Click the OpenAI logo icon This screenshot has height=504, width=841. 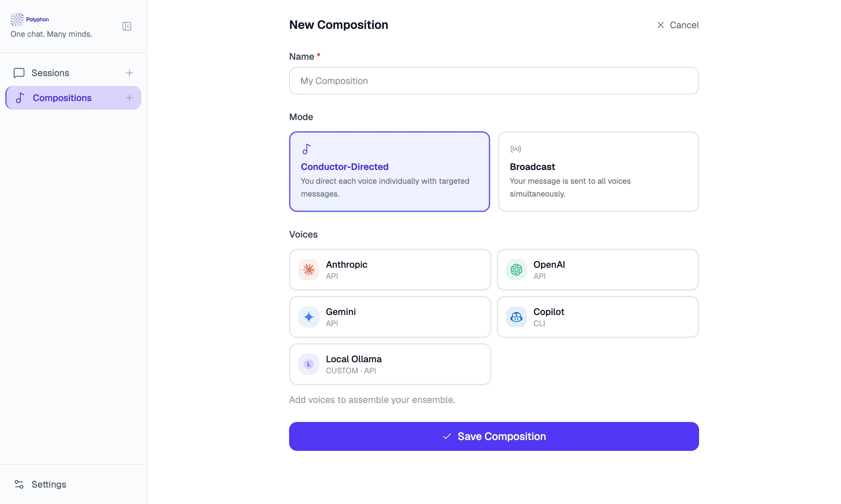(516, 270)
